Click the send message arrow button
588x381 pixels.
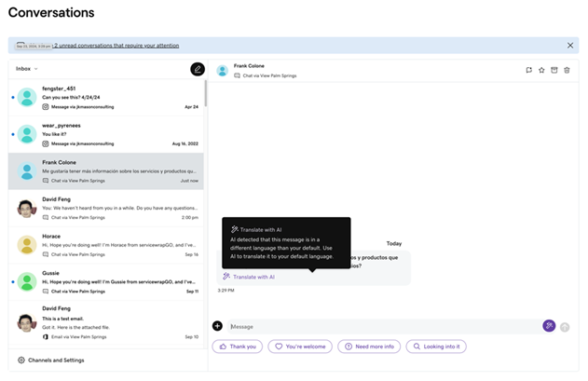(565, 327)
